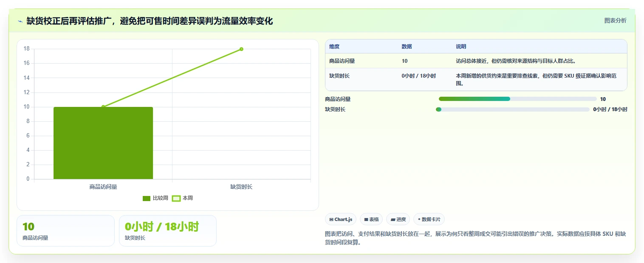Click the 缺货时长 x-axis label

point(241,187)
